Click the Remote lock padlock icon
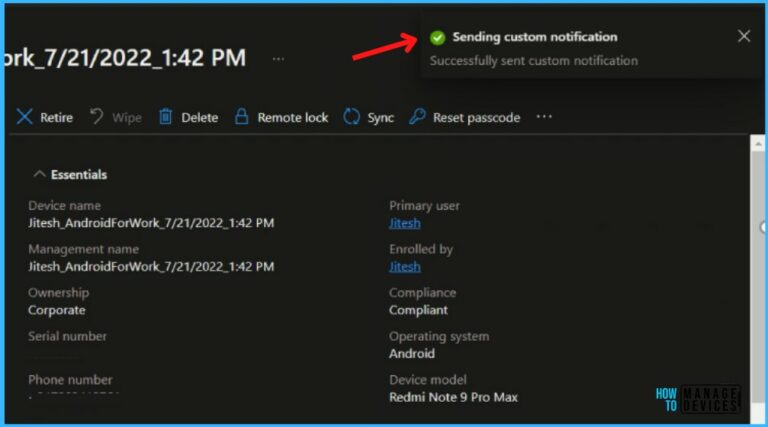This screenshot has width=768, height=427. (241, 117)
